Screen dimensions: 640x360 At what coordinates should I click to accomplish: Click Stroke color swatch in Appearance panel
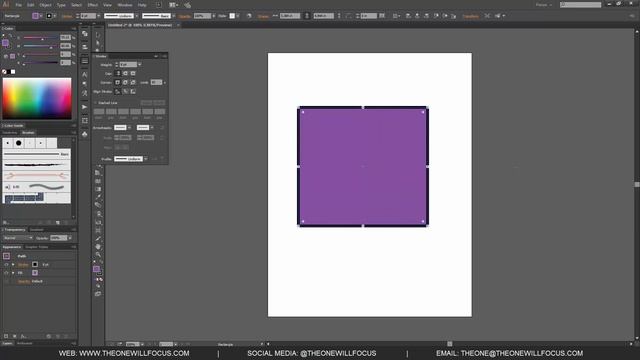pyautogui.click(x=35, y=264)
